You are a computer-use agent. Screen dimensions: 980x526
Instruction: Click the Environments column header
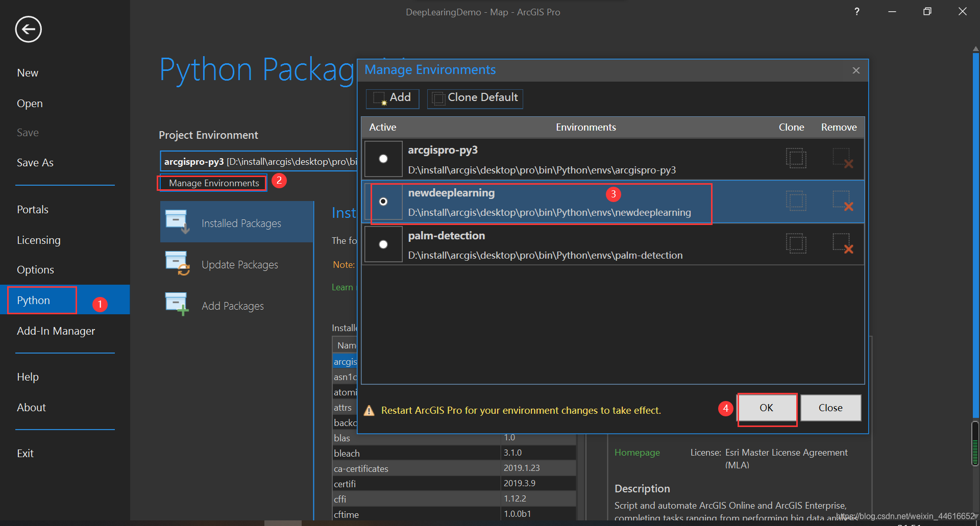tap(586, 127)
